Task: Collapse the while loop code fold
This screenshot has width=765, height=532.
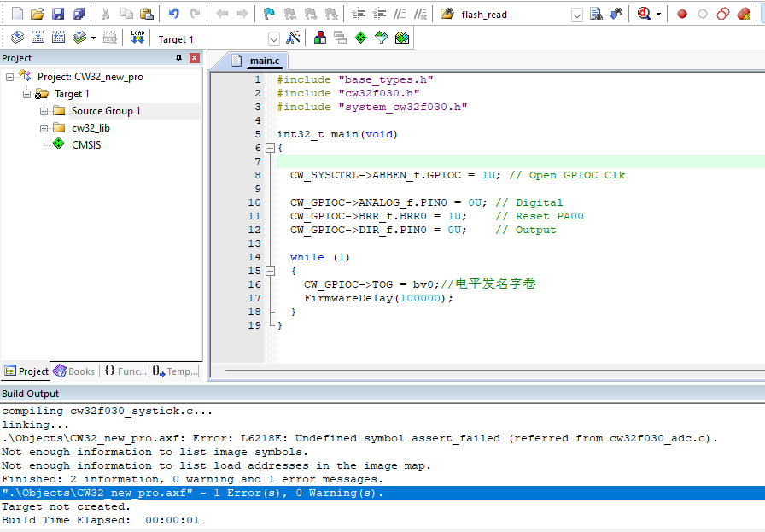Action: pyautogui.click(x=270, y=271)
